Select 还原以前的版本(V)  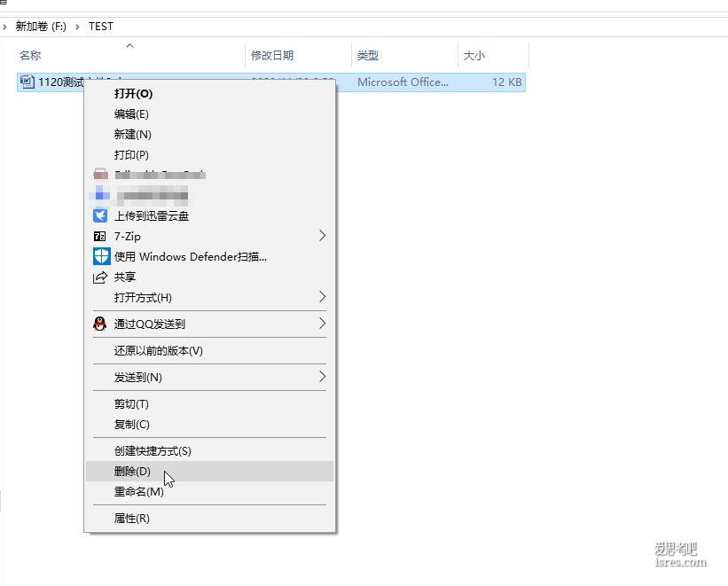(209, 351)
